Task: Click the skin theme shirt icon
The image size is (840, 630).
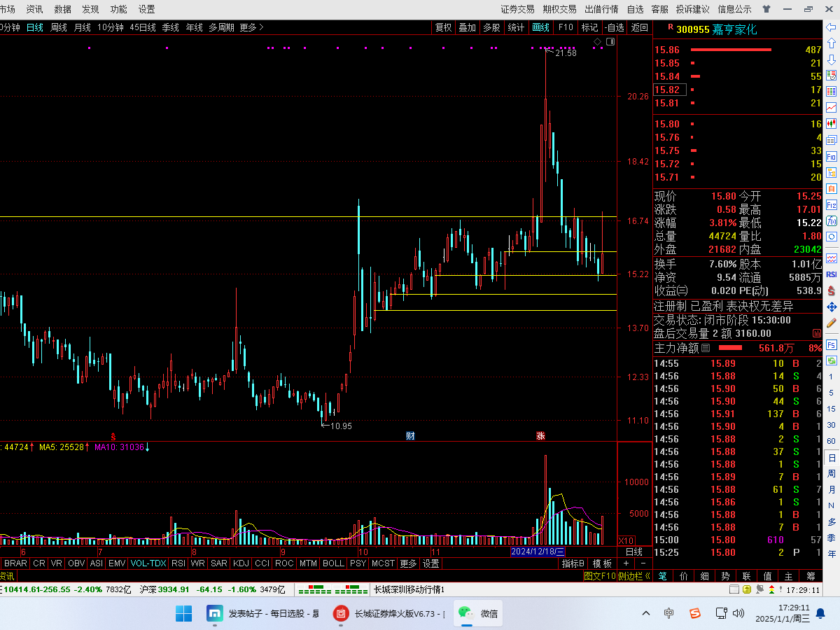Action: click(x=766, y=9)
